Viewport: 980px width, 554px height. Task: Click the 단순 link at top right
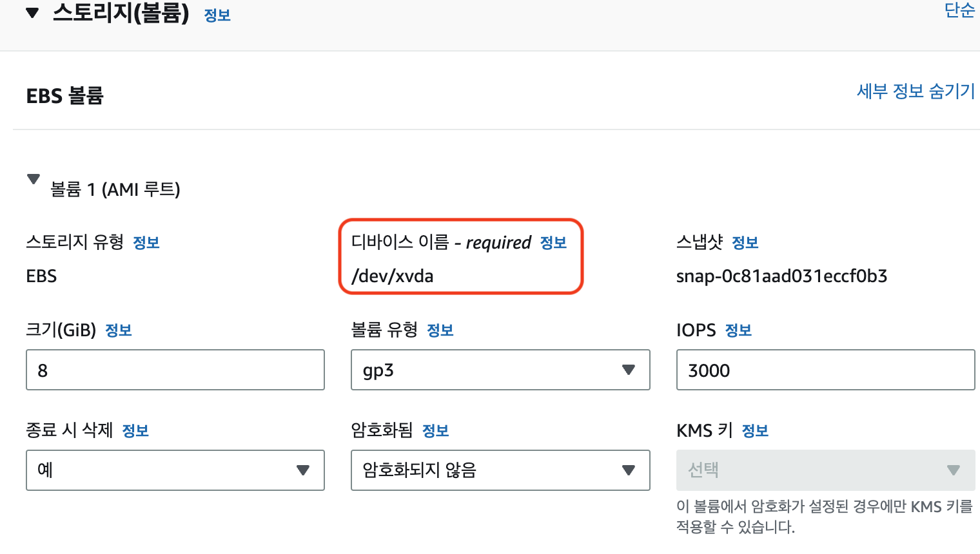pos(960,10)
